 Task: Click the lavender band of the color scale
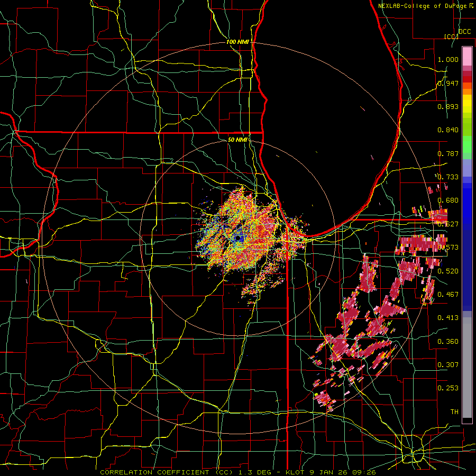[467, 168]
